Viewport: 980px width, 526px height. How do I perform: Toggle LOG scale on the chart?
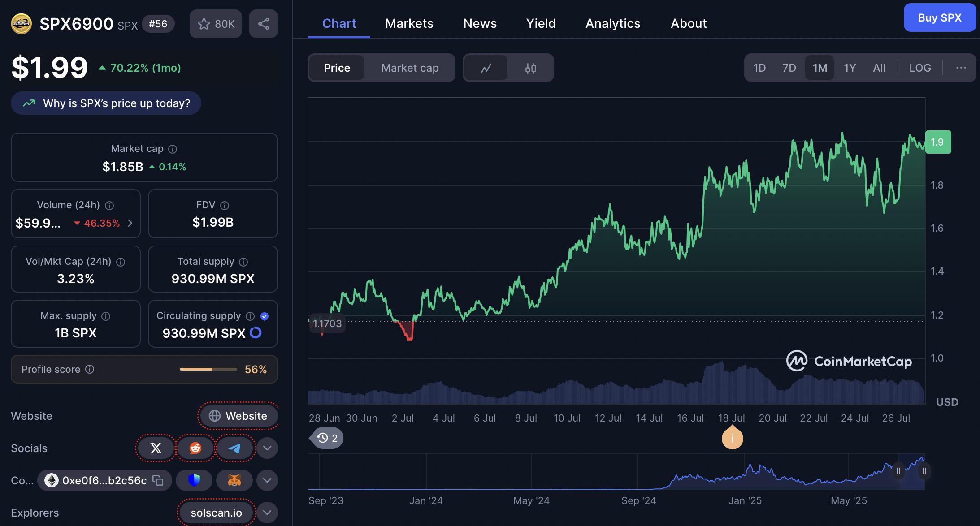click(x=920, y=68)
